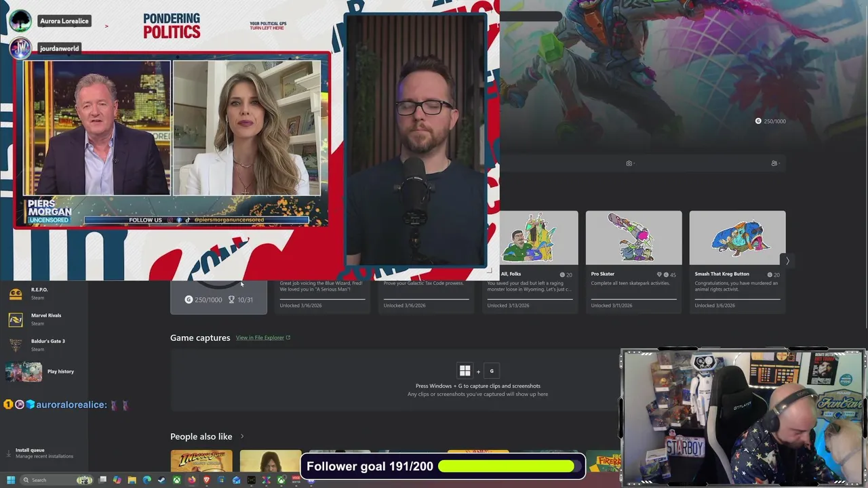This screenshot has width=868, height=488.
Task: Open the friends people dropdown
Action: pos(774,163)
